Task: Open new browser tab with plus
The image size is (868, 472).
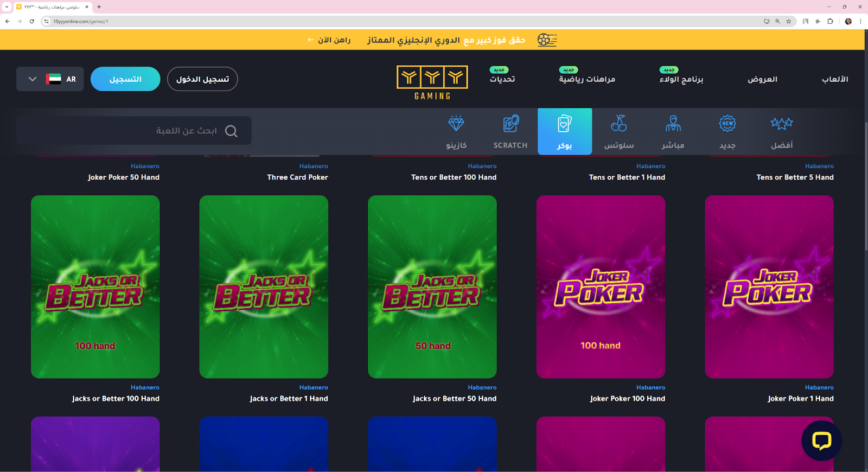Action: click(99, 7)
